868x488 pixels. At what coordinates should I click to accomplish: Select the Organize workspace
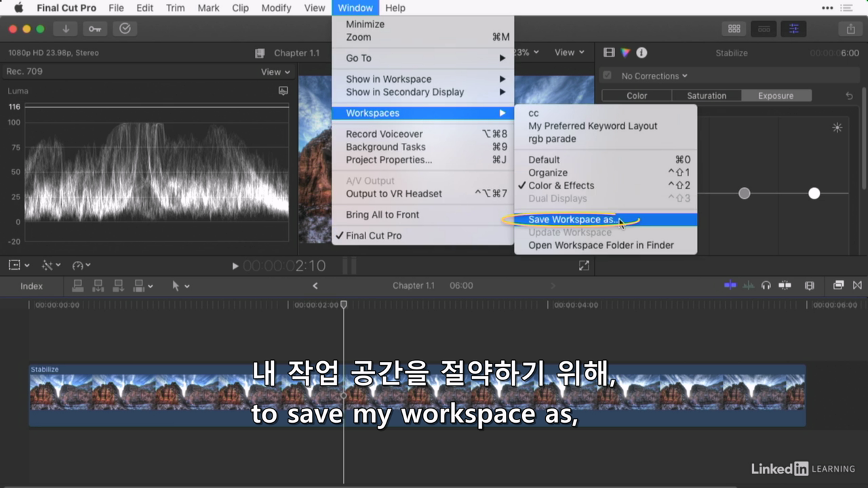(606, 173)
